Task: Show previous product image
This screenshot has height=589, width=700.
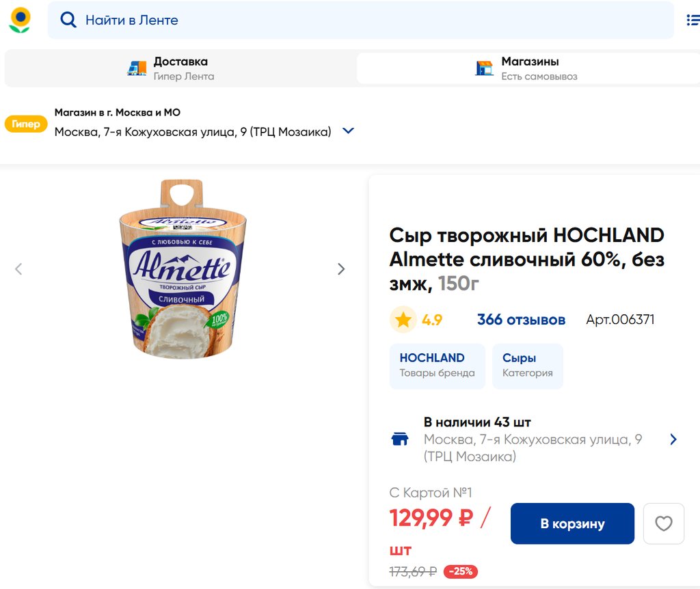Action: pos(18,269)
